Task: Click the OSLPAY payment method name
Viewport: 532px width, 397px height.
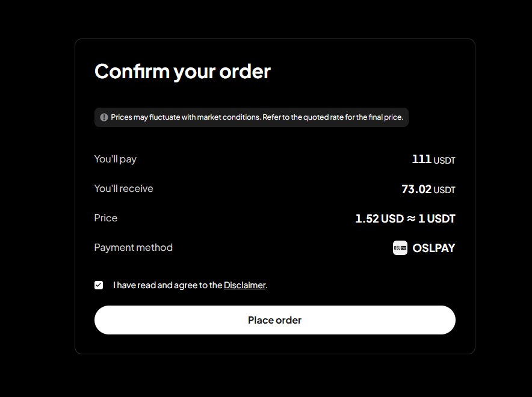Action: [434, 248]
